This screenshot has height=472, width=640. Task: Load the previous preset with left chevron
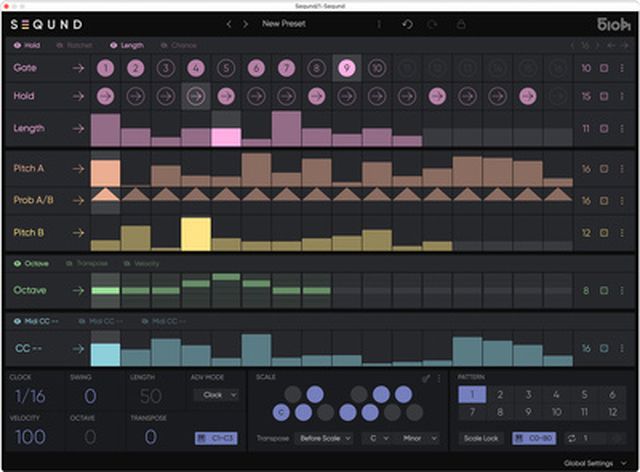(228, 24)
